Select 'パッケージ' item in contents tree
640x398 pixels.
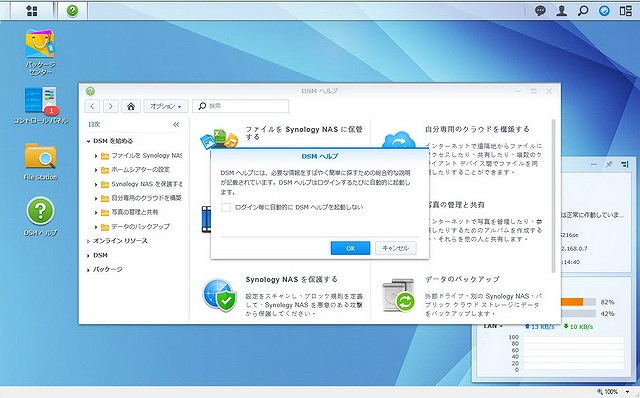tap(107, 269)
